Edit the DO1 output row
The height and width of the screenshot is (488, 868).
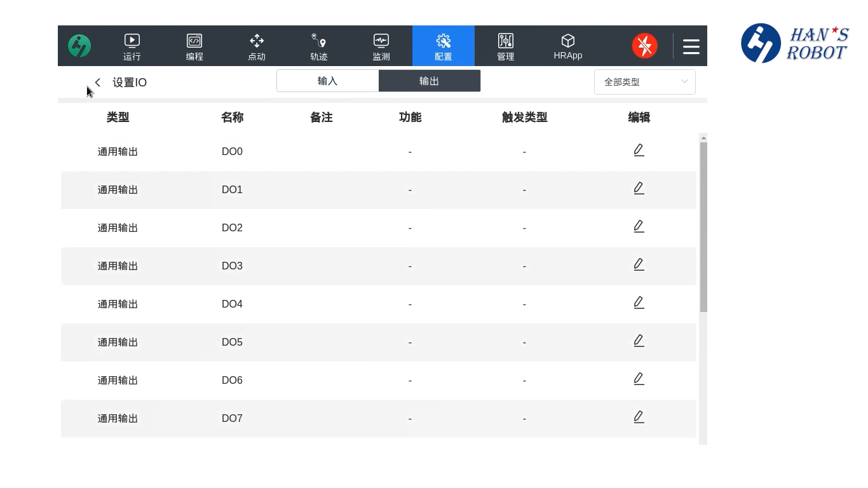[639, 188]
